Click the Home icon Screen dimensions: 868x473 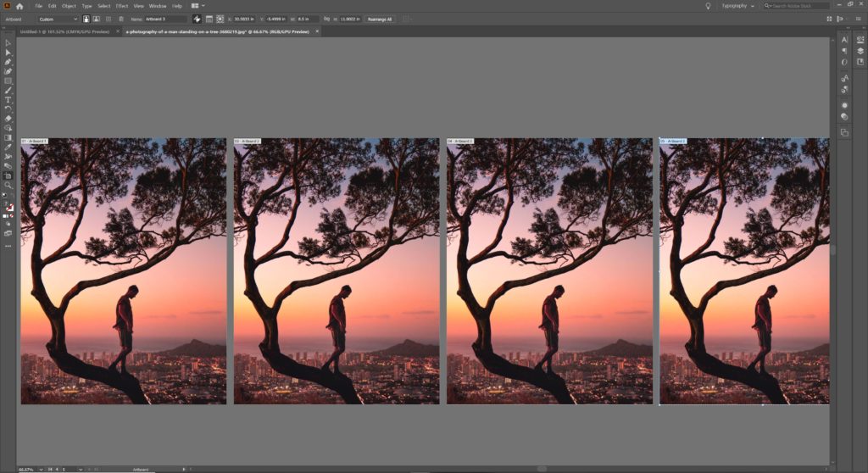pos(19,6)
